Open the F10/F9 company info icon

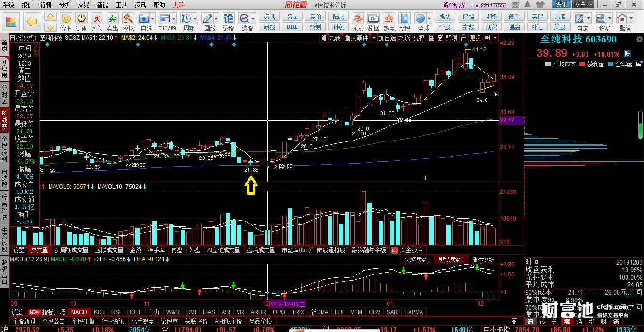point(165,18)
